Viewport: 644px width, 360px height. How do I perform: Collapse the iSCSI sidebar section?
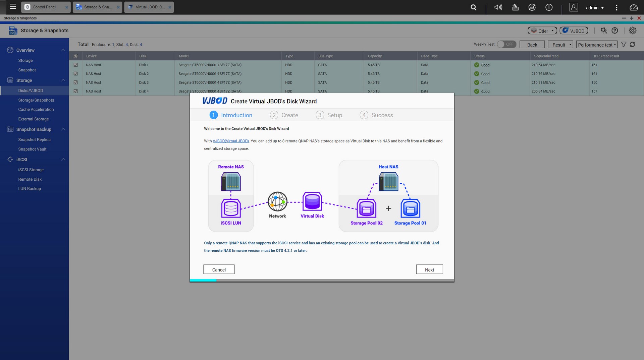tap(63, 159)
